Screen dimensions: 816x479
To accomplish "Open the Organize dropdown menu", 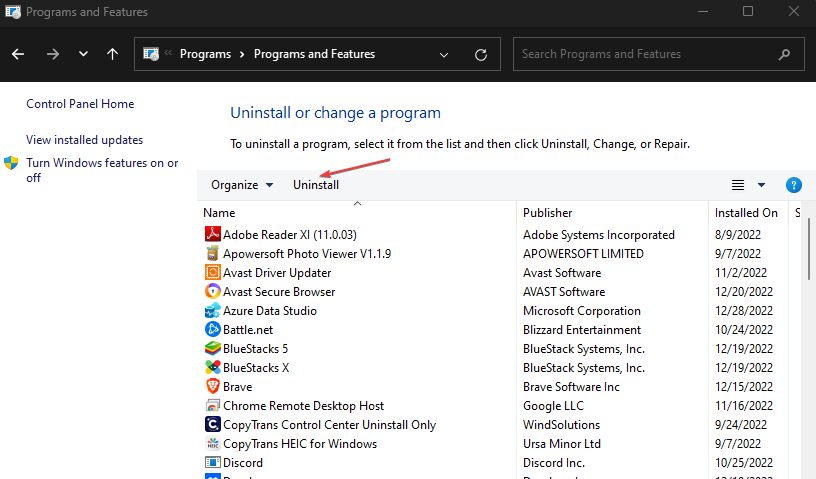I will (x=242, y=185).
